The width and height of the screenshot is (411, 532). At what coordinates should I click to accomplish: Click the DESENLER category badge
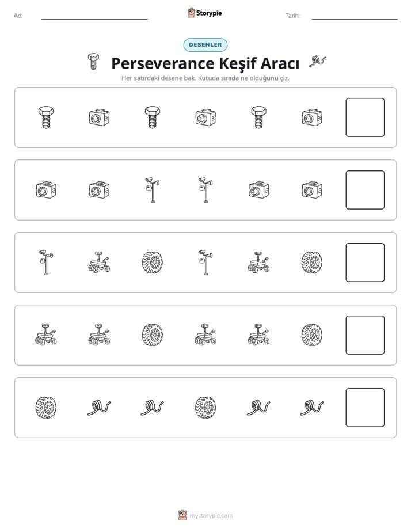tap(205, 45)
